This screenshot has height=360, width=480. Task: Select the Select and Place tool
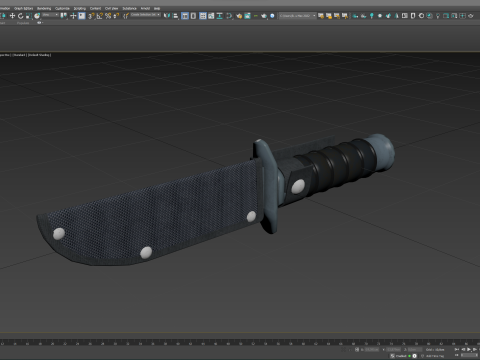37,16
